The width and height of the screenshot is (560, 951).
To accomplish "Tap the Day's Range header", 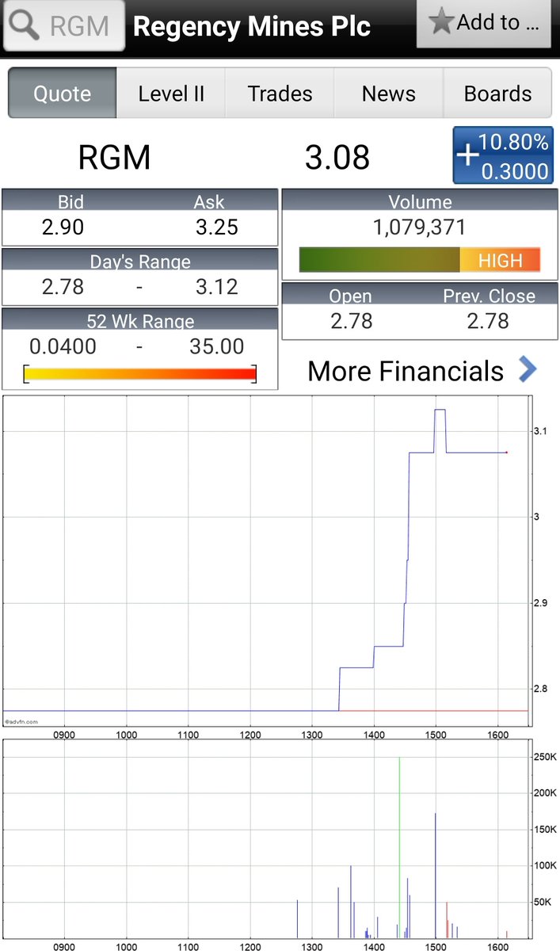I will [140, 261].
